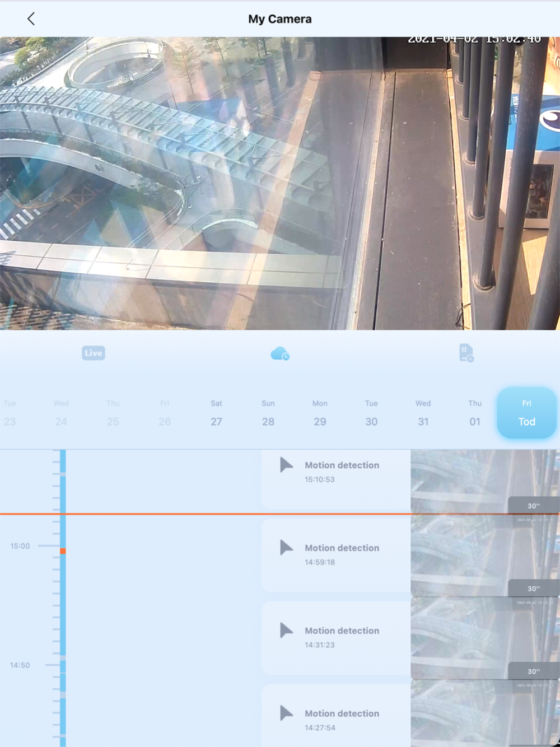560x747 pixels.
Task: Open thumbnail of 14:59:18 event
Action: point(485,555)
